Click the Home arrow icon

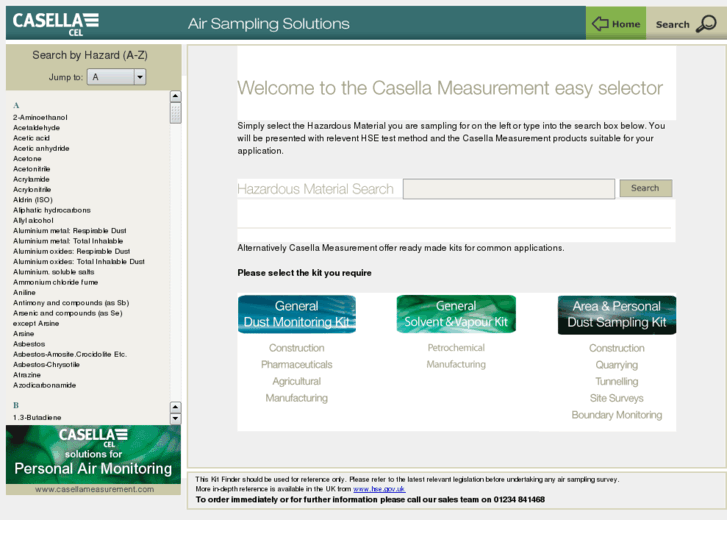(600, 24)
